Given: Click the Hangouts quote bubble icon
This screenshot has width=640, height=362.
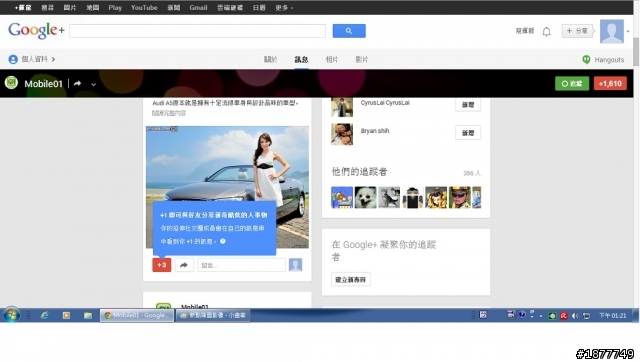Looking at the screenshot, I should tap(586, 60).
